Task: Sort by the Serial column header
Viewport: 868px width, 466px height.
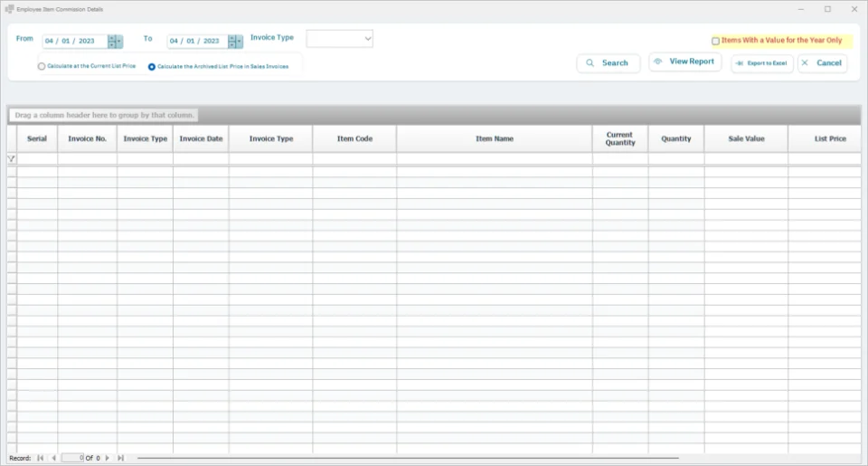Action: [x=37, y=139]
